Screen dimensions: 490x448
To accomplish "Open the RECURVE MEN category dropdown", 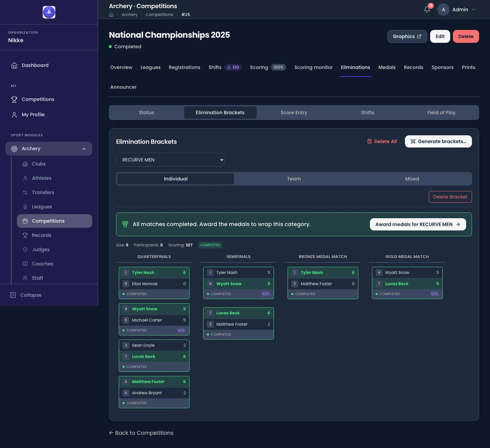I will tap(170, 160).
